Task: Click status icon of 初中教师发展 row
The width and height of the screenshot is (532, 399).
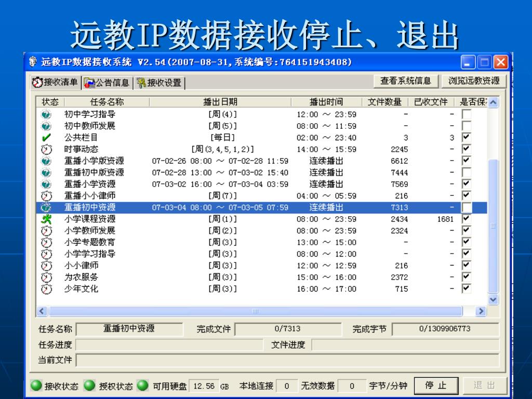Action: [46, 126]
